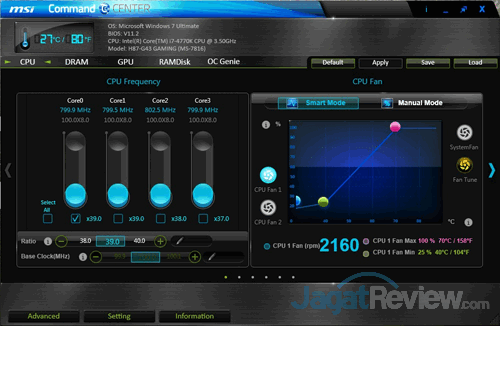Viewport: 500px width, 381px height.
Task: Click the Core3 frequency slider knob
Action: 203,194
